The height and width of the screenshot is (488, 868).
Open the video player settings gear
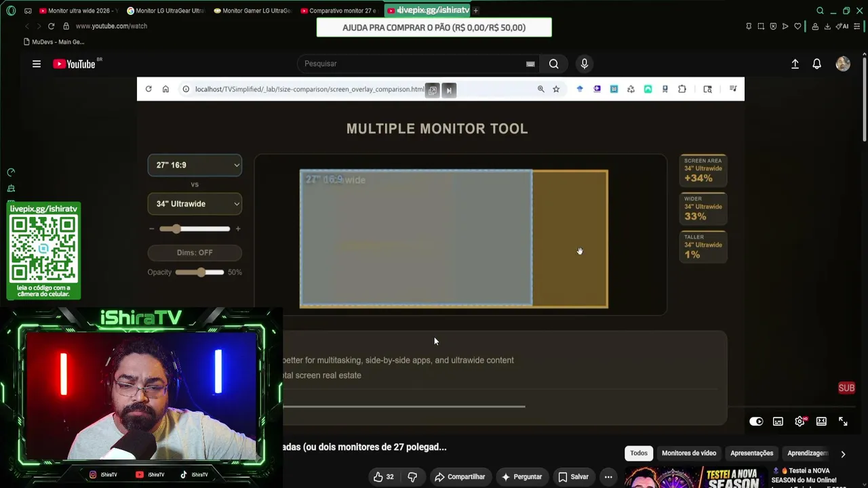(800, 422)
